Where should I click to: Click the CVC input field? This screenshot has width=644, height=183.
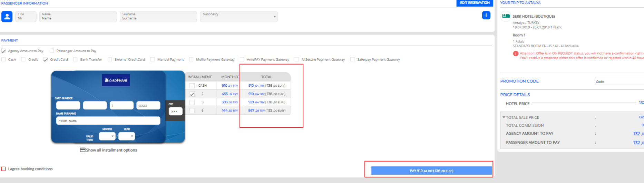(x=175, y=112)
